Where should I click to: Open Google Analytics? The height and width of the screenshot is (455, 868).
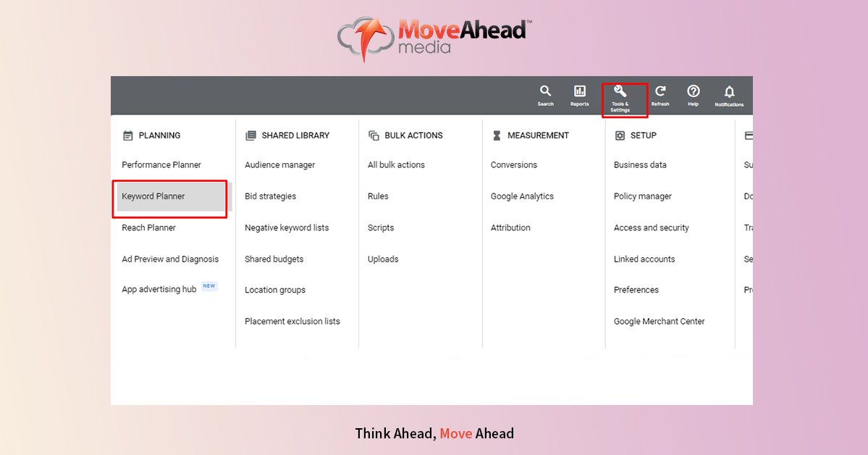pyautogui.click(x=522, y=196)
